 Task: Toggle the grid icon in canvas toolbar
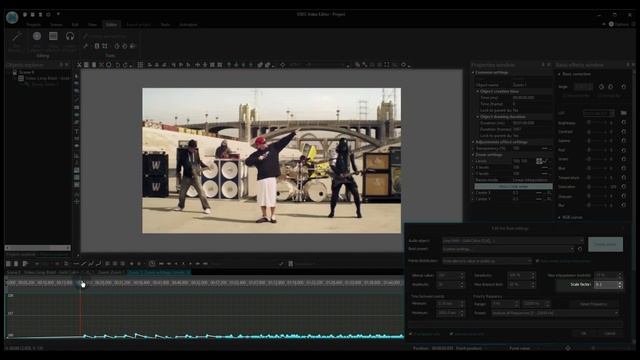140,65
